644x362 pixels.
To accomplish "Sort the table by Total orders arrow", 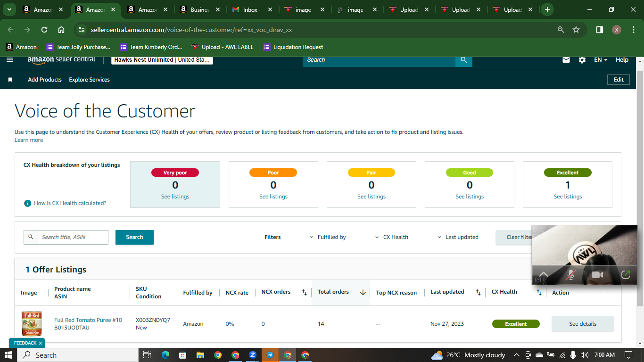I will click(x=363, y=292).
